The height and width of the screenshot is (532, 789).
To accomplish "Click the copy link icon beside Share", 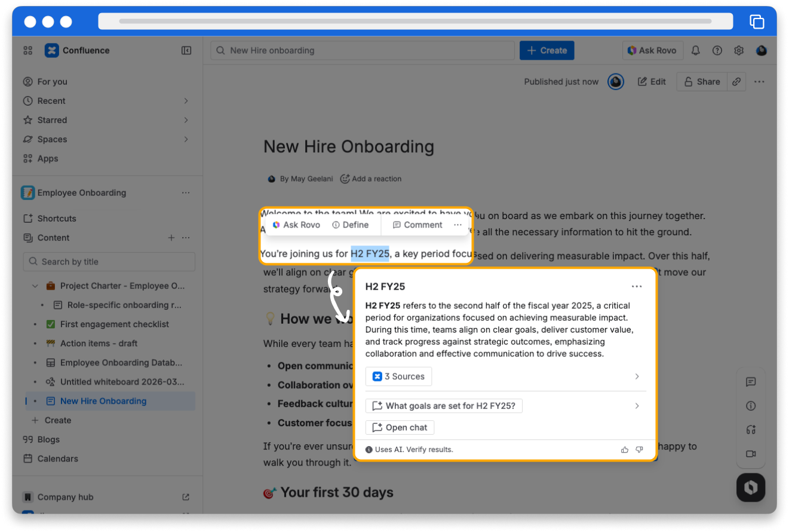I will coord(737,82).
